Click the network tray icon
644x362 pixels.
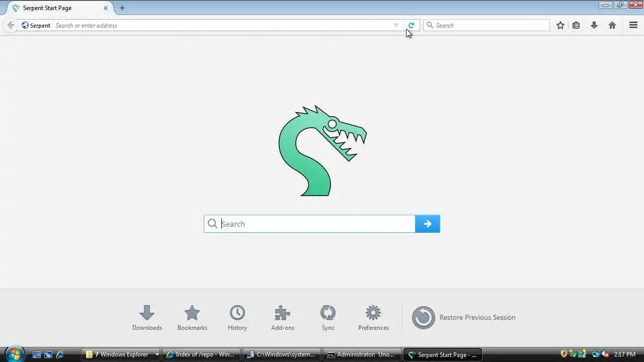pos(596,354)
